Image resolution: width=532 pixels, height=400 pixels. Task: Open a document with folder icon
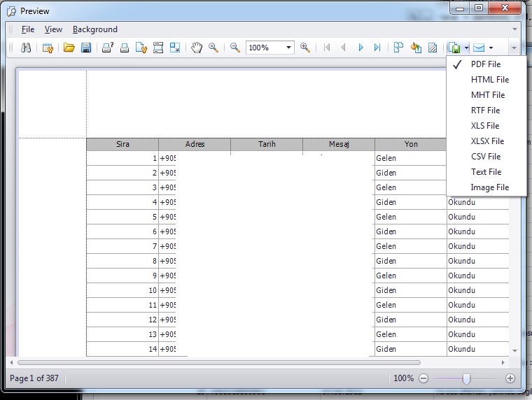point(69,48)
